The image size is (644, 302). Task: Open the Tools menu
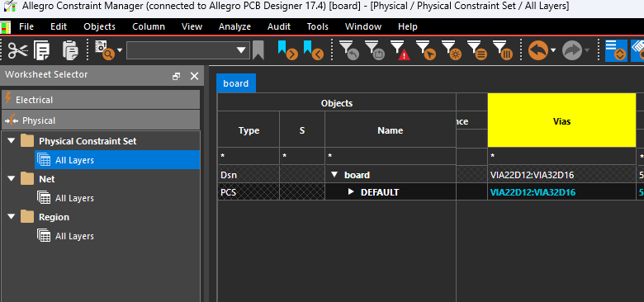[x=318, y=26]
